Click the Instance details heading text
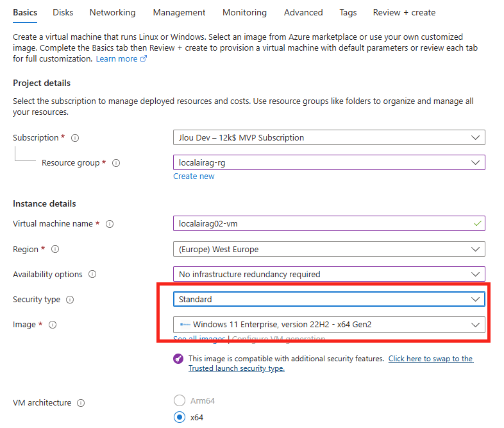This screenshot has width=504, height=428. click(44, 203)
